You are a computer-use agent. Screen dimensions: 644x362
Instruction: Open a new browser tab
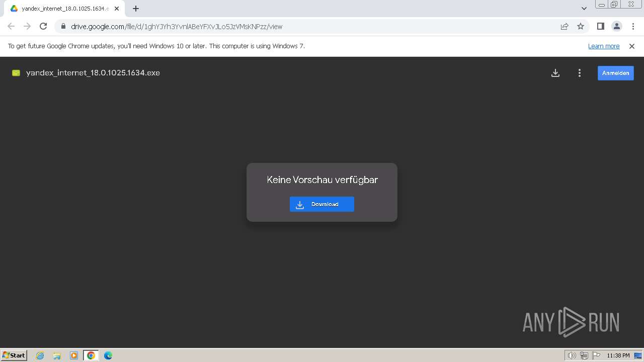[136, 9]
